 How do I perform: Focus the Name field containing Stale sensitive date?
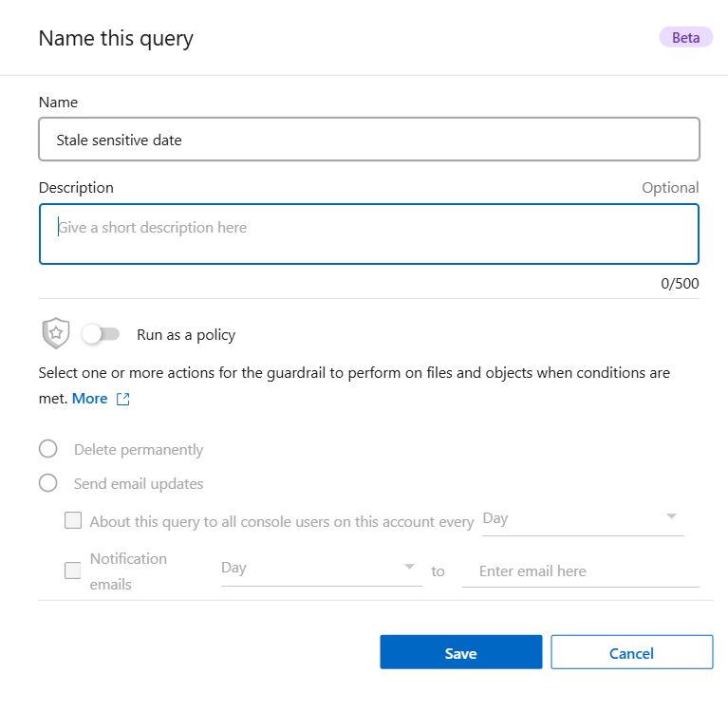coord(369,140)
